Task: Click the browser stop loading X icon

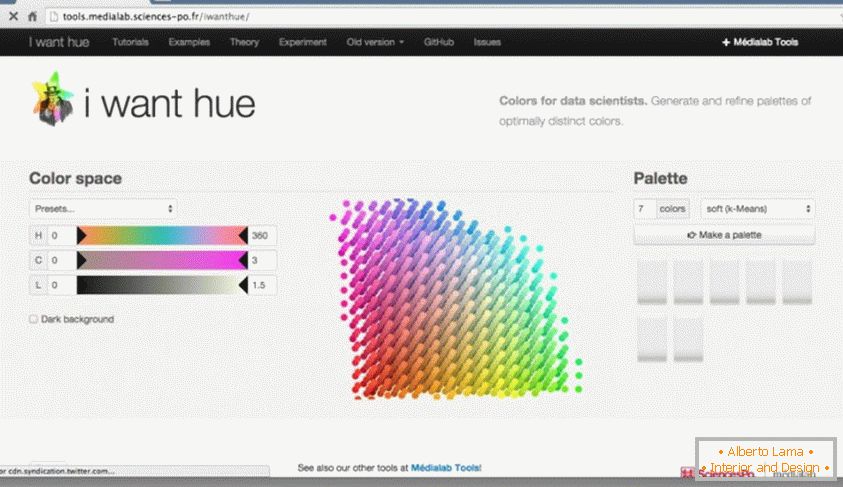Action: [x=13, y=16]
